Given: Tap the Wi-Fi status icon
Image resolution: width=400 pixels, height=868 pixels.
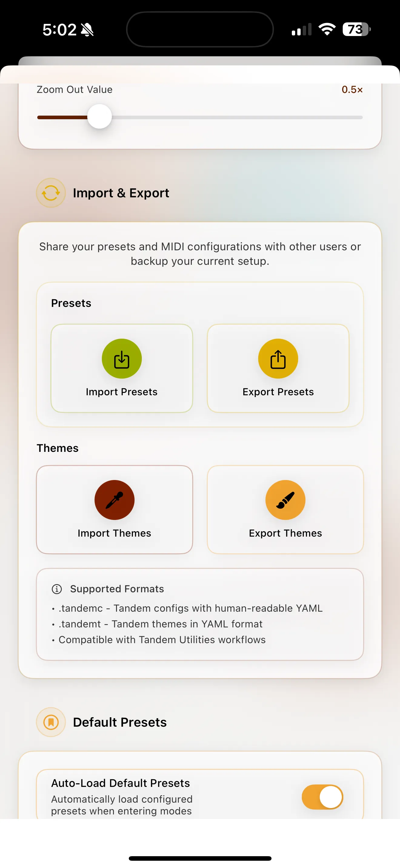Looking at the screenshot, I should [x=327, y=29].
